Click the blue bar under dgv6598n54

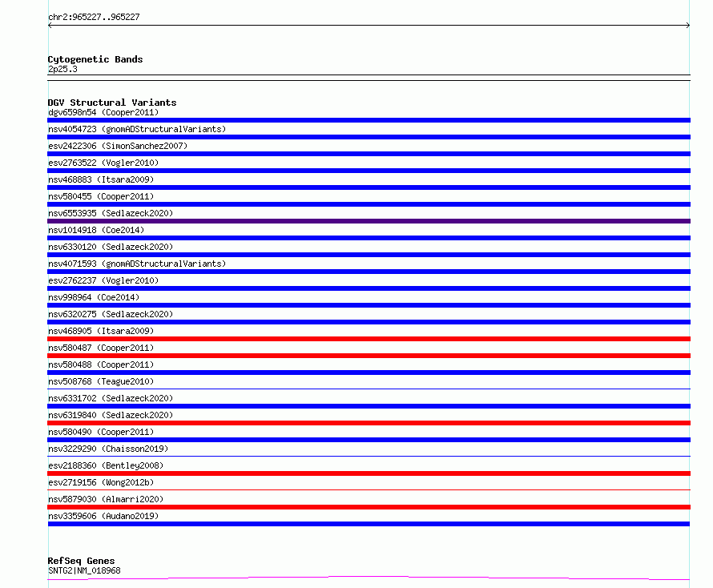coord(369,120)
